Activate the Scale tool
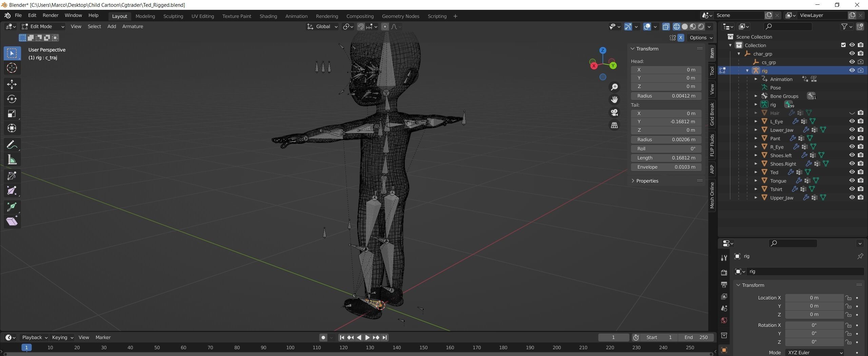The image size is (868, 356). 12,114
